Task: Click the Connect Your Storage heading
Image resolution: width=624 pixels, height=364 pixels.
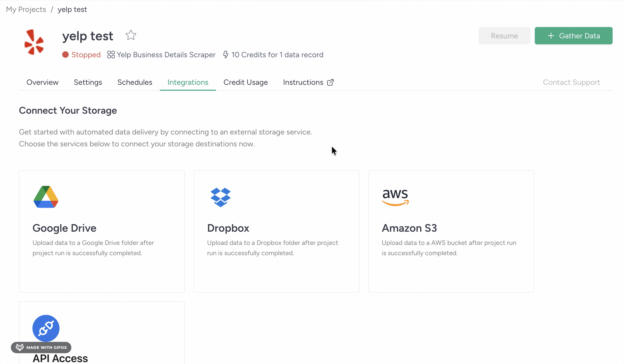Action: (68, 110)
